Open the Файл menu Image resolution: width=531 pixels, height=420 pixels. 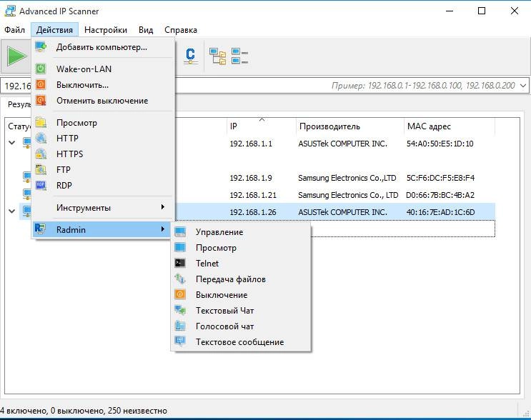[14, 30]
